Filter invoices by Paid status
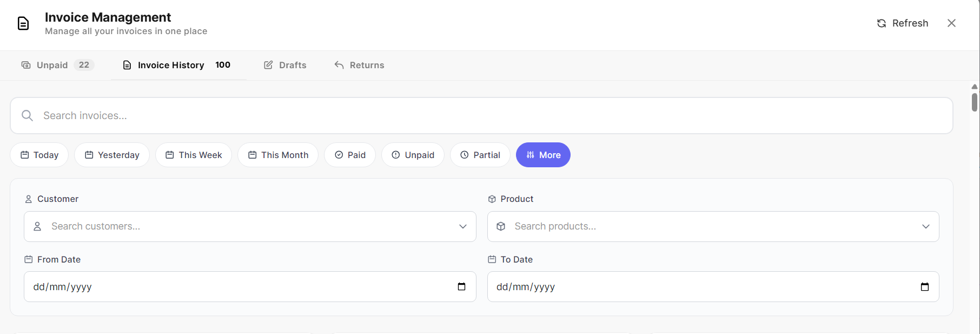This screenshot has width=980, height=334. tap(350, 155)
